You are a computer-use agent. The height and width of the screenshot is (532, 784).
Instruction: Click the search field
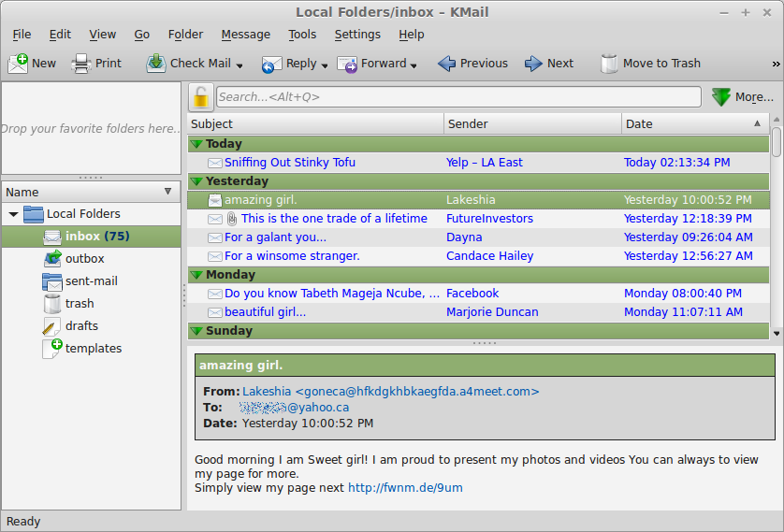(458, 97)
